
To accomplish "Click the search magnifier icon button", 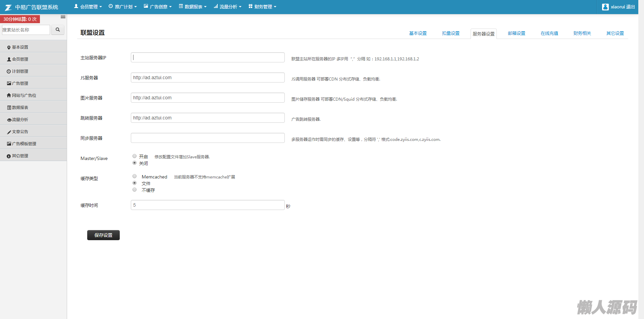I will point(58,30).
